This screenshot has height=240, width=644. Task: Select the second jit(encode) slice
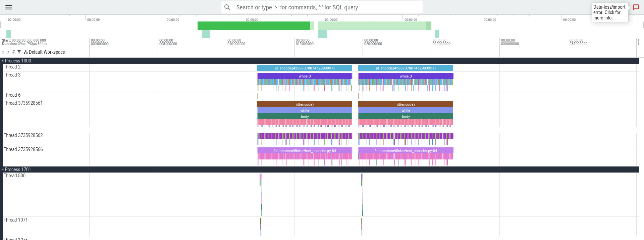point(406,104)
